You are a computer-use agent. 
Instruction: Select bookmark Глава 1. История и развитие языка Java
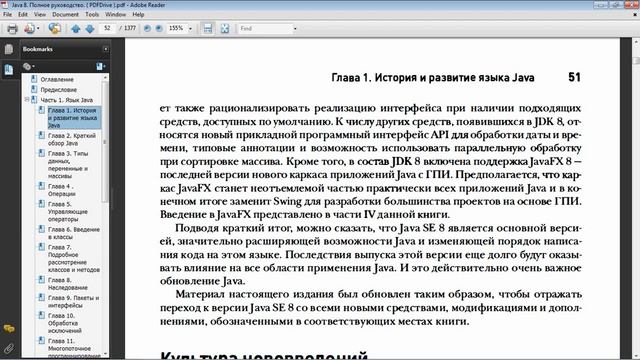[74, 118]
